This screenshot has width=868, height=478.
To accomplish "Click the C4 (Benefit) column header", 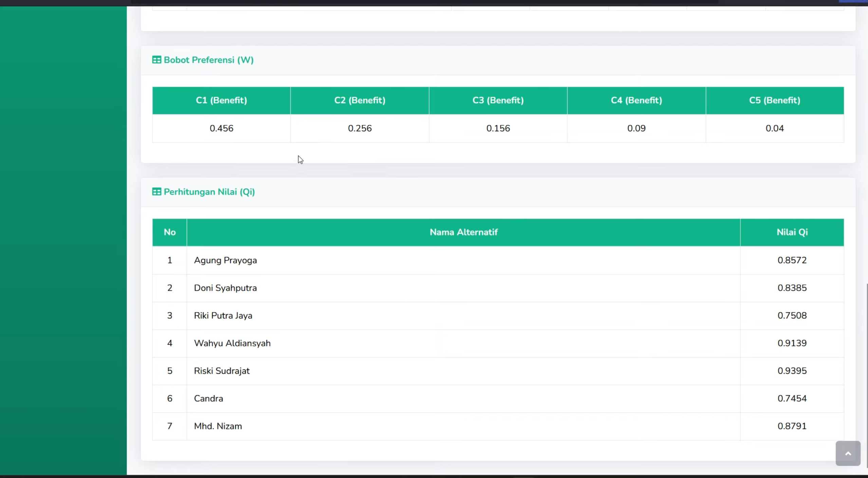I will click(636, 100).
